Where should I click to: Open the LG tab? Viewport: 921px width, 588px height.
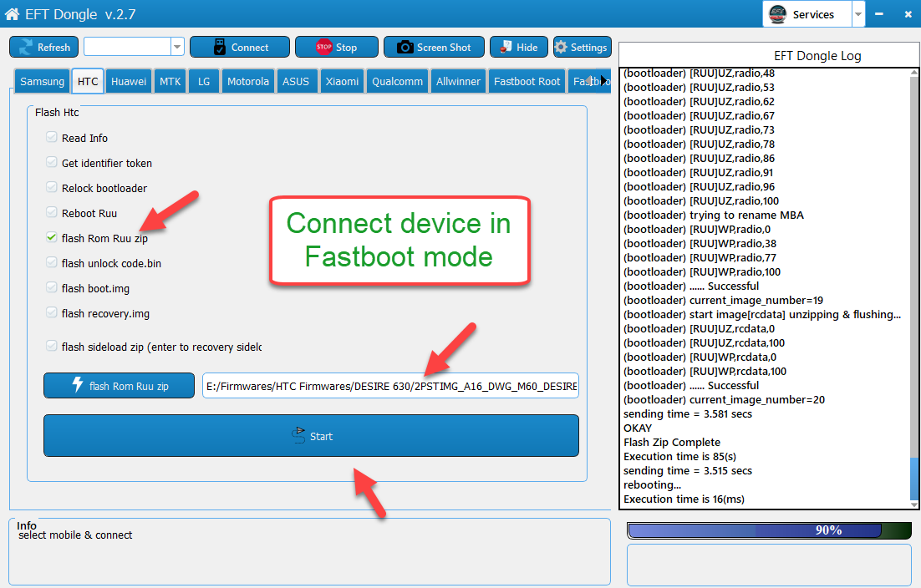pyautogui.click(x=204, y=82)
